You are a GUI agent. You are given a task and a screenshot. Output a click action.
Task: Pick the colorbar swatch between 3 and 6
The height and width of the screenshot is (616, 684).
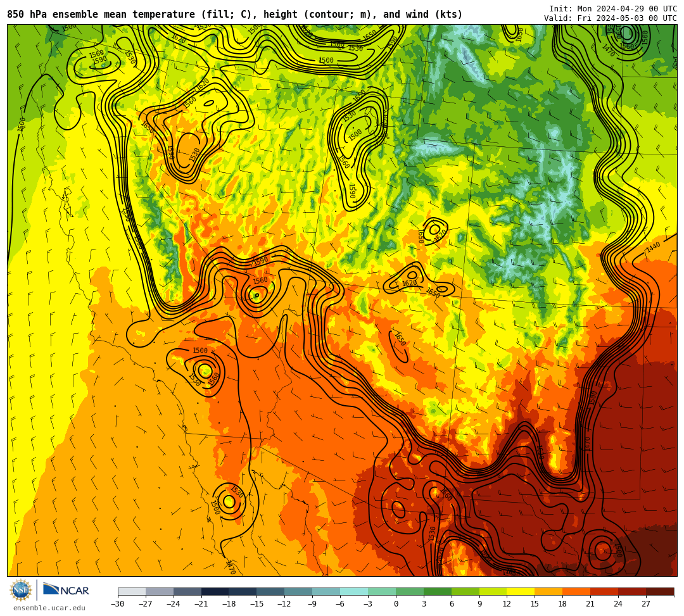click(x=438, y=591)
